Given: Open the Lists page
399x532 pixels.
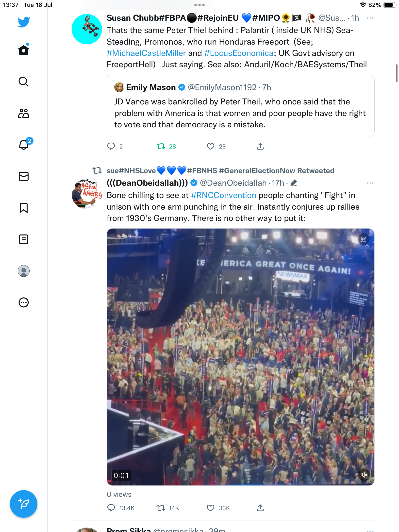Looking at the screenshot, I should [24, 239].
